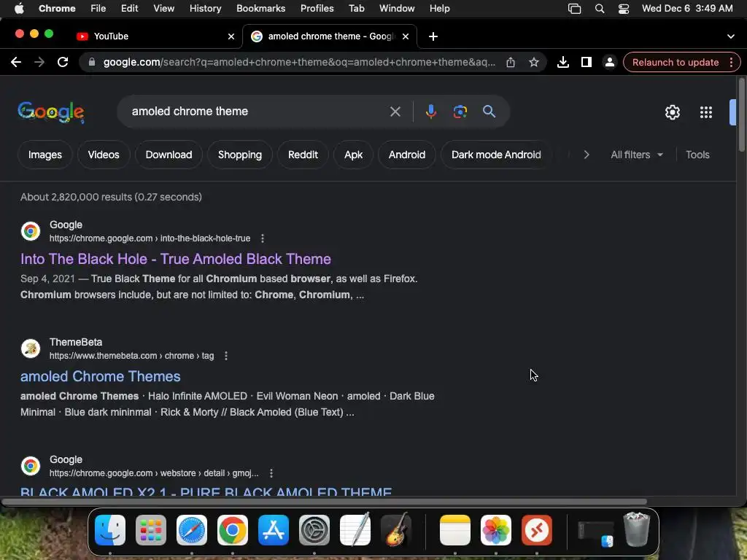Viewport: 747px width, 560px height.
Task: Go back with the browser back arrow
Action: coord(16,62)
